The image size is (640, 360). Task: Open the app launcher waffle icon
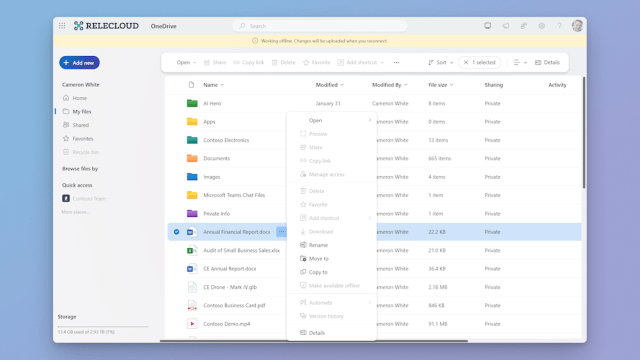click(x=62, y=26)
